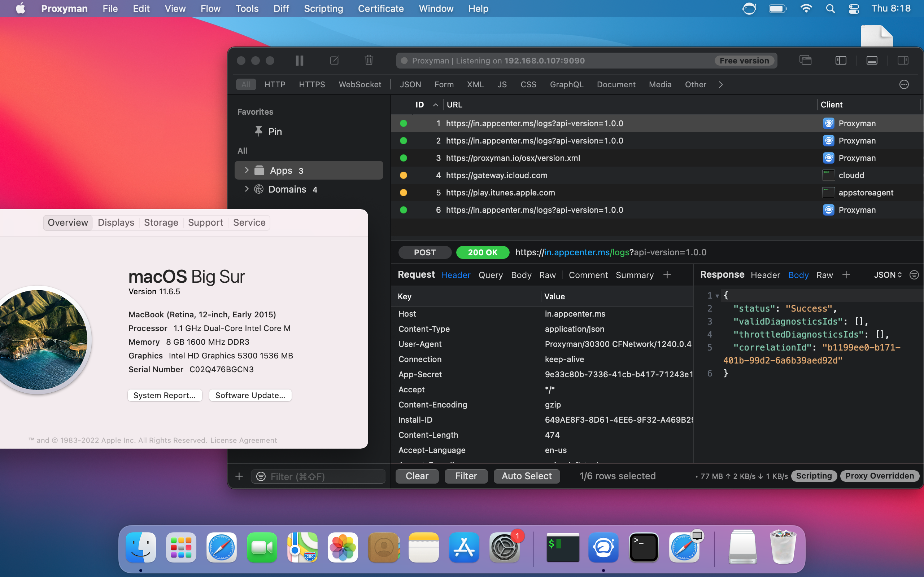924x577 pixels.
Task: Pause traffic capturing
Action: [299, 60]
